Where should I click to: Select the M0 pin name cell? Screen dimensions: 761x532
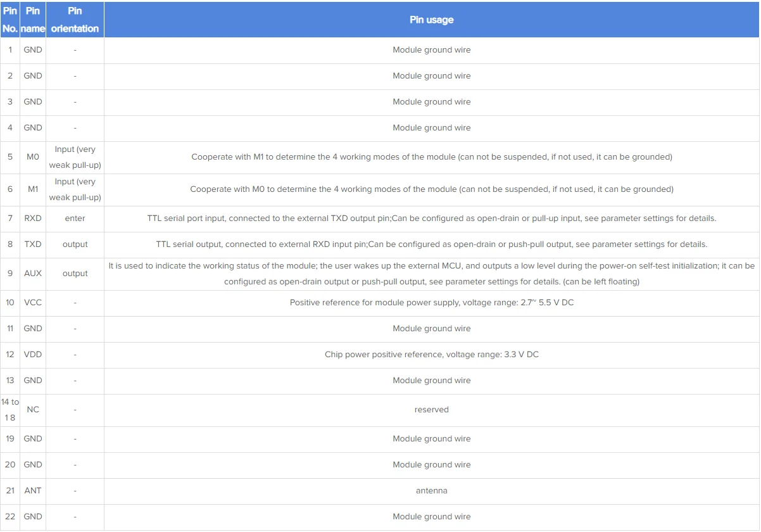point(33,157)
